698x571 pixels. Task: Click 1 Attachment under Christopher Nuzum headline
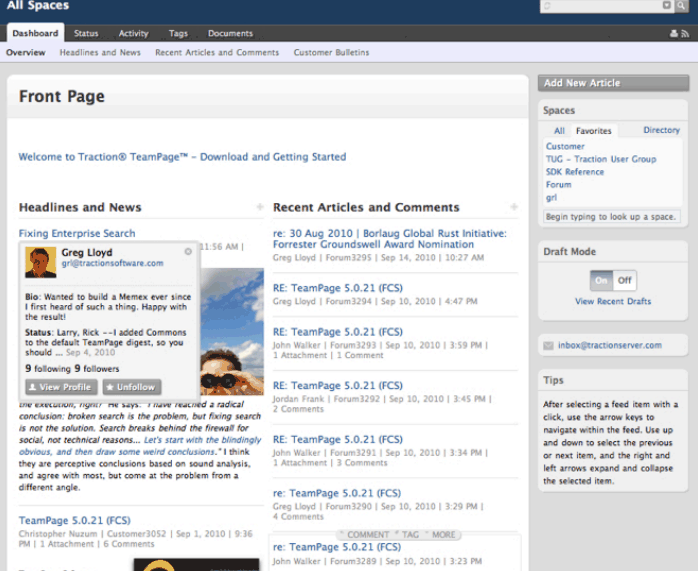[x=67, y=544]
